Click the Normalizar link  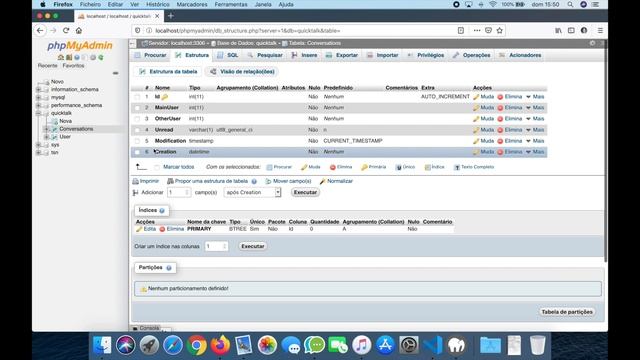336,181
